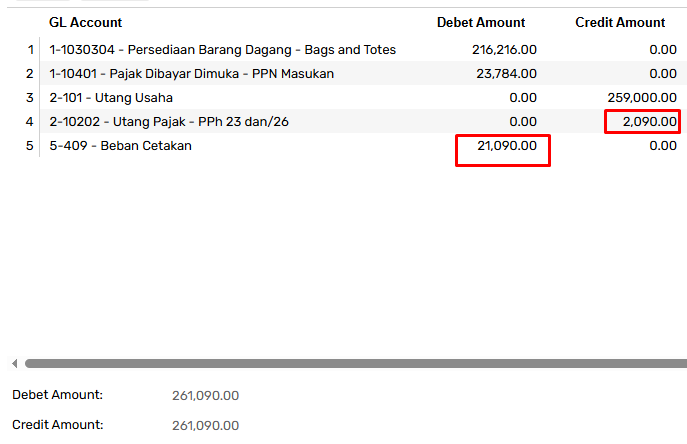Click total Credit Amount 261,090.00 field

tap(205, 426)
